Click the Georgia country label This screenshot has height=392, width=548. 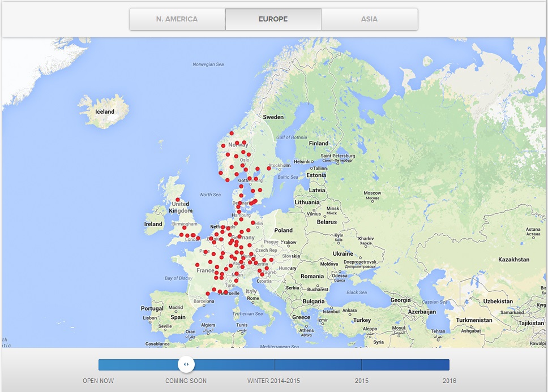click(x=400, y=300)
